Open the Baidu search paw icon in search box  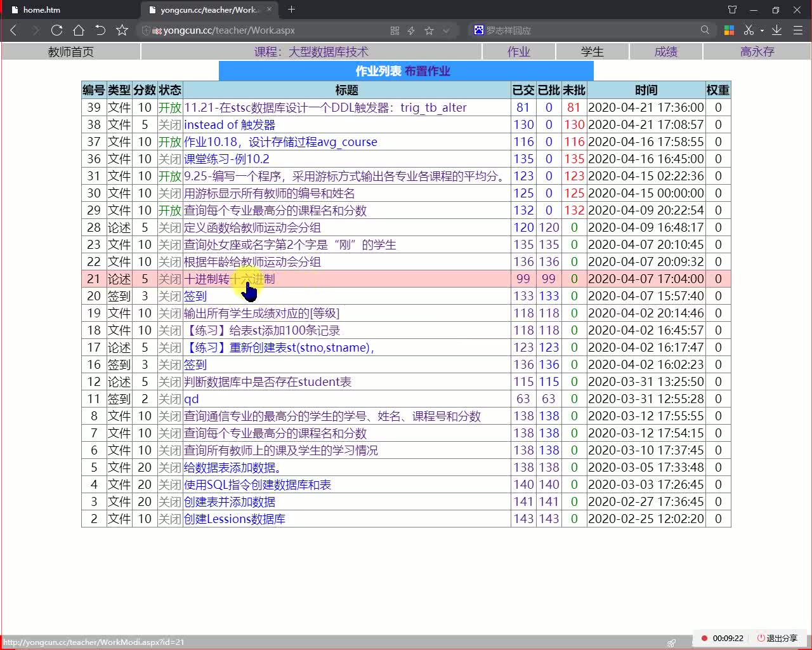(x=478, y=30)
